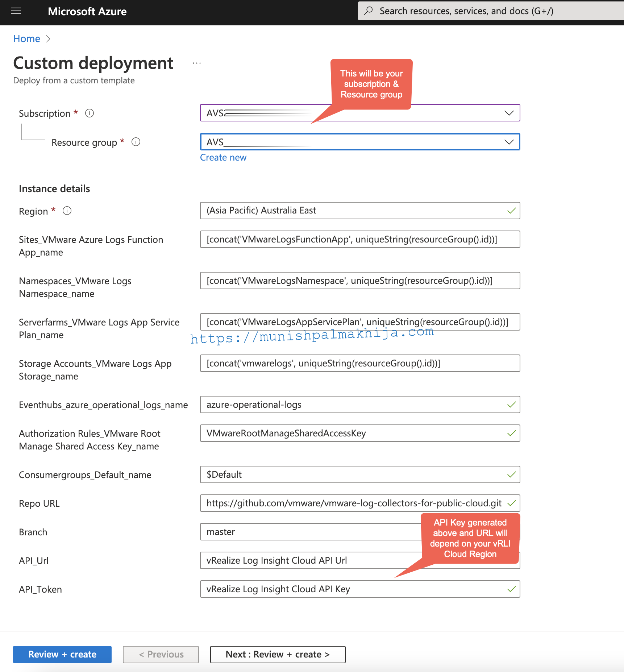Expand the Resource group dropdown
This screenshot has height=672, width=624.
point(360,142)
